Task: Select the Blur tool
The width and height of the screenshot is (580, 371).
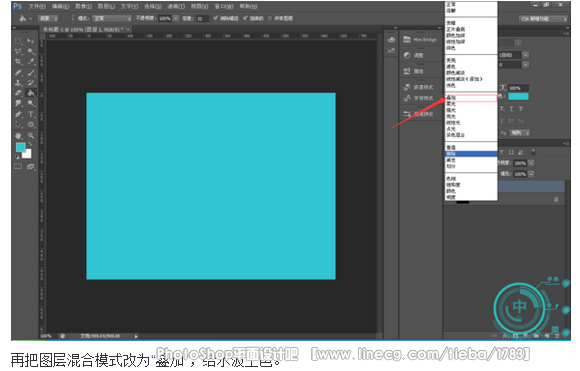Action: pos(18,104)
